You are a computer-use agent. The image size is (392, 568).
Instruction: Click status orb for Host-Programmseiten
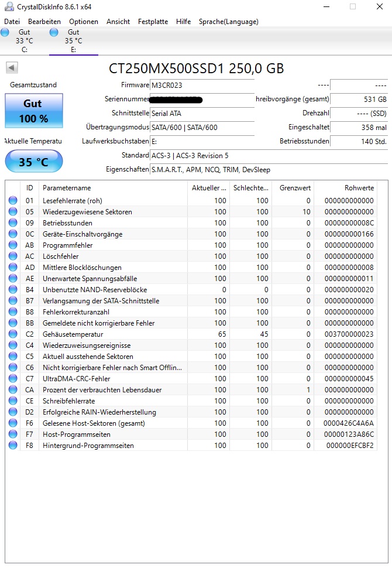(x=13, y=434)
